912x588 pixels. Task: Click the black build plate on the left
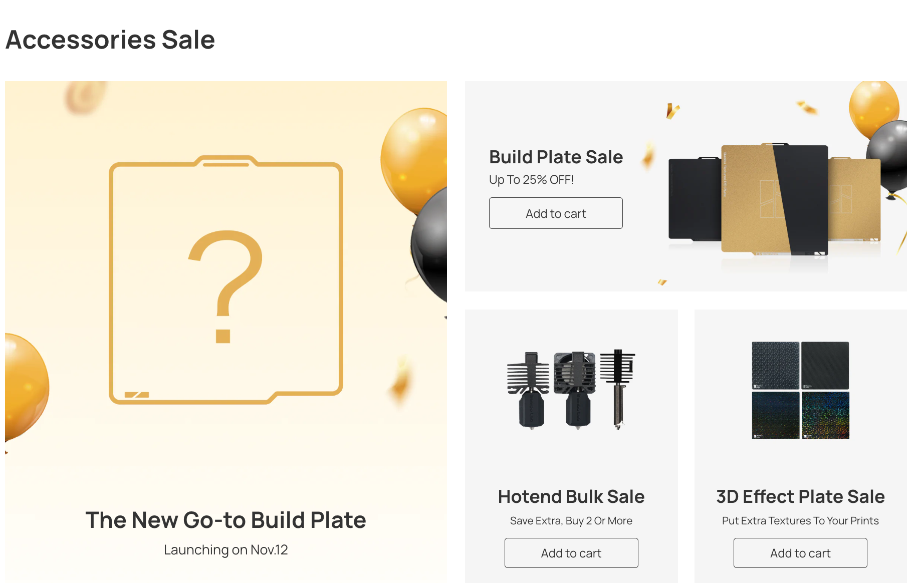[x=694, y=198]
